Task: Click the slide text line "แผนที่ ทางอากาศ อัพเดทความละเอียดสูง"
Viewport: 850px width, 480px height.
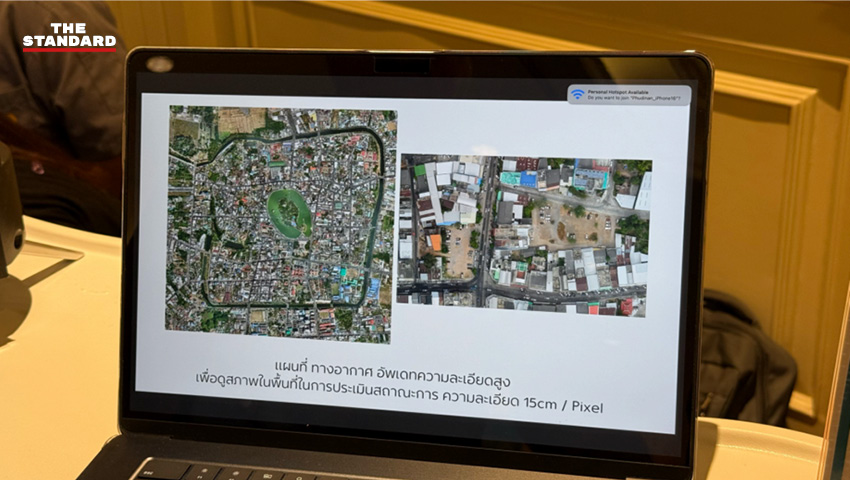Action: pos(393,373)
